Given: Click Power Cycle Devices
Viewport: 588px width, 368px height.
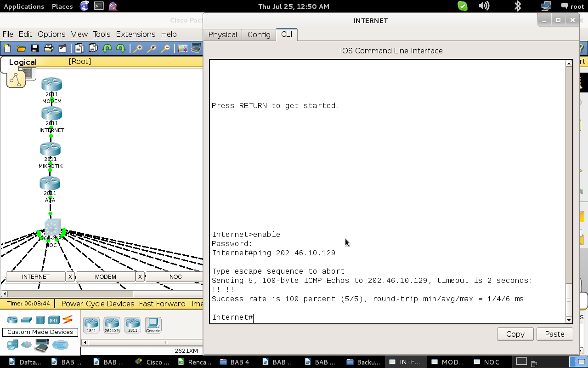Looking at the screenshot, I should pyautogui.click(x=98, y=304).
